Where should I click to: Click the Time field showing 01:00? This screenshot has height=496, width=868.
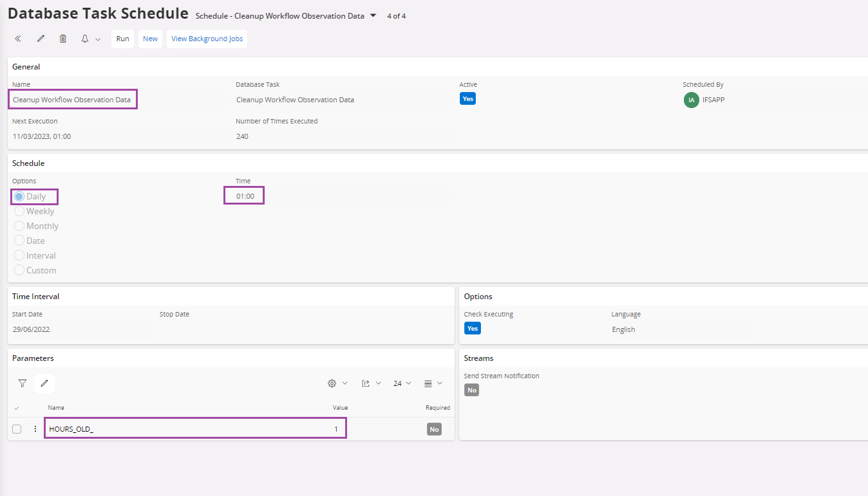coord(245,196)
